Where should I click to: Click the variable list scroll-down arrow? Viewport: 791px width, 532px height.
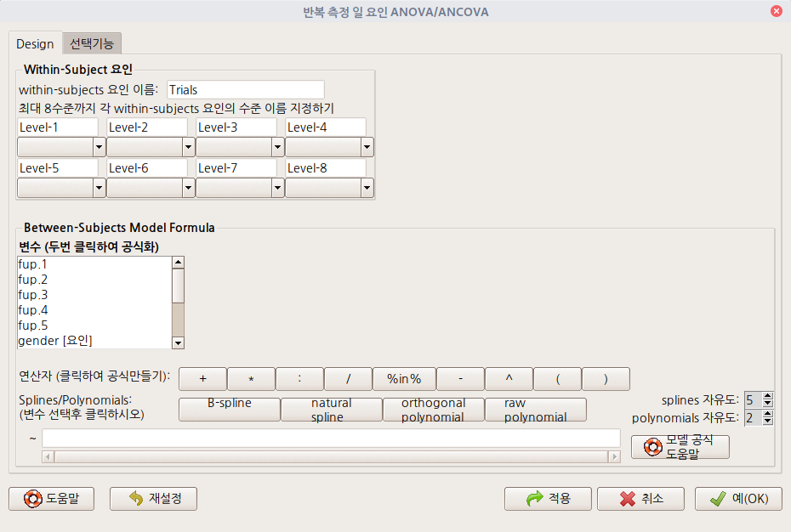point(178,342)
